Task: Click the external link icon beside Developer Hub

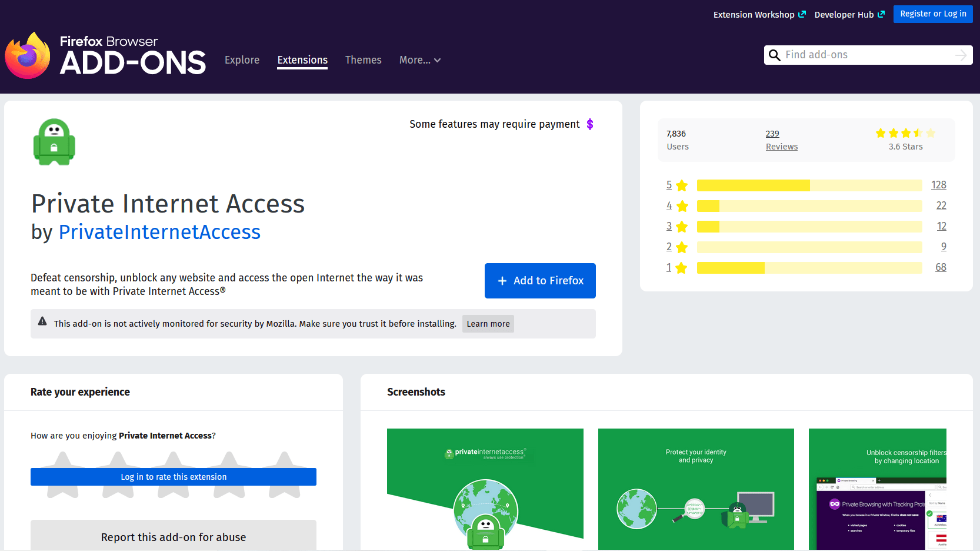Action: [x=881, y=14]
